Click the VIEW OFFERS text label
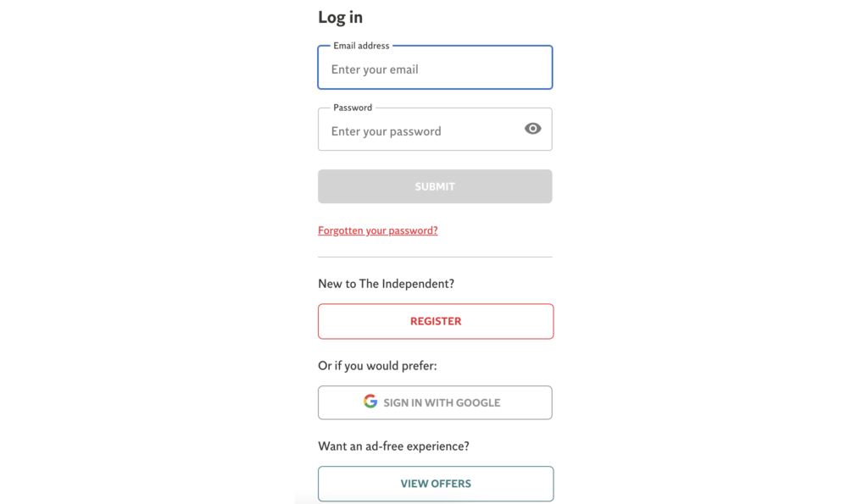This screenshot has height=504, width=868. pyautogui.click(x=436, y=484)
